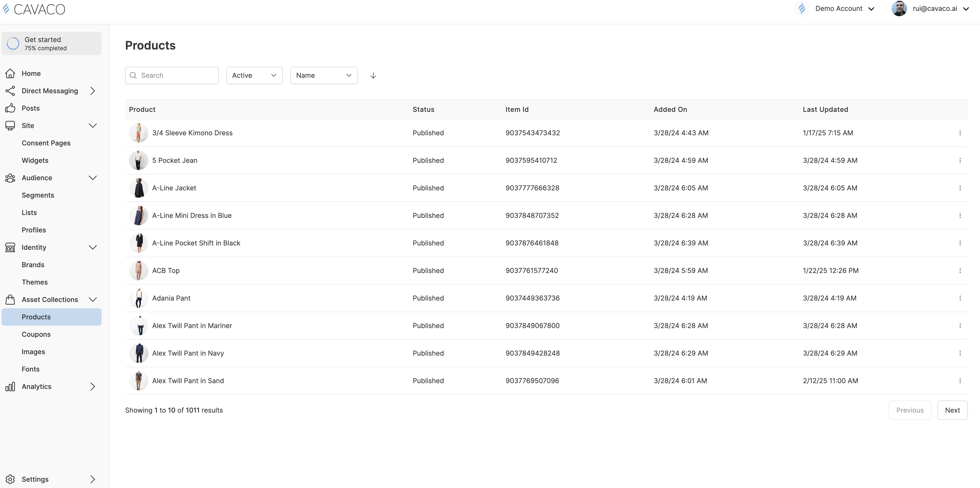Click product name Adania Pant
The image size is (980, 488).
point(171,298)
